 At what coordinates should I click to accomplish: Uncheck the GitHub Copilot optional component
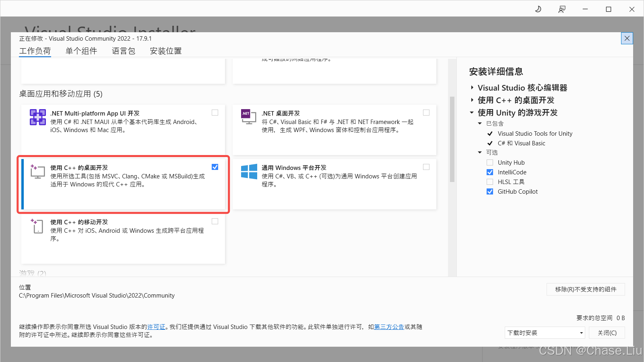pyautogui.click(x=490, y=192)
